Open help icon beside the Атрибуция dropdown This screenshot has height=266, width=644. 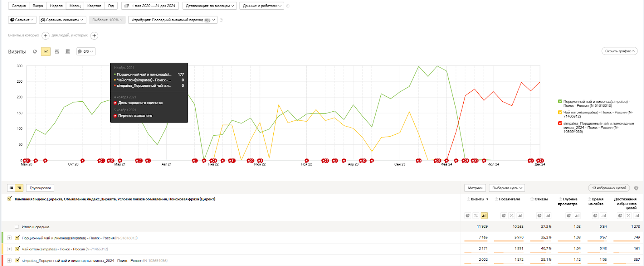[221, 20]
